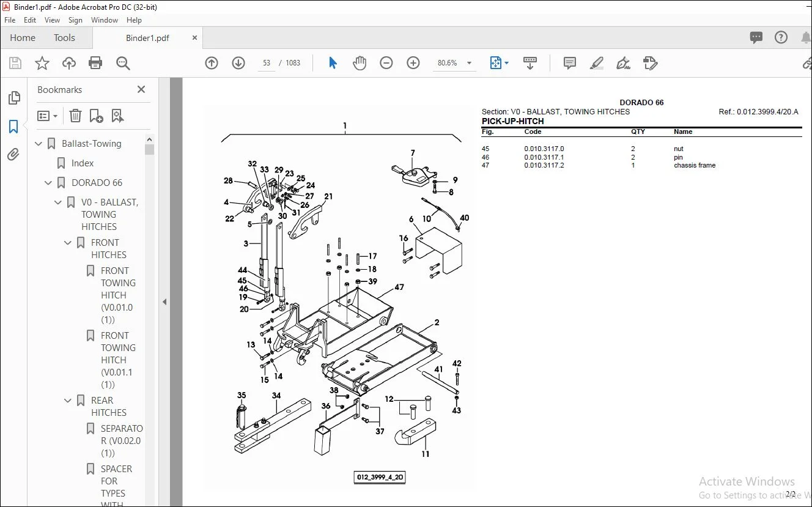Activate the hand pan tool
Viewport: 812px width, 507px height.
(360, 63)
